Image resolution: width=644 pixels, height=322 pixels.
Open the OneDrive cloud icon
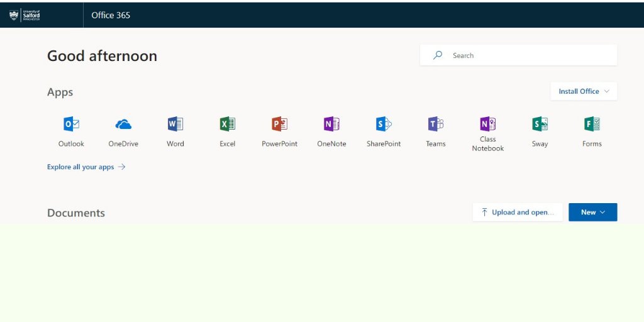click(123, 124)
